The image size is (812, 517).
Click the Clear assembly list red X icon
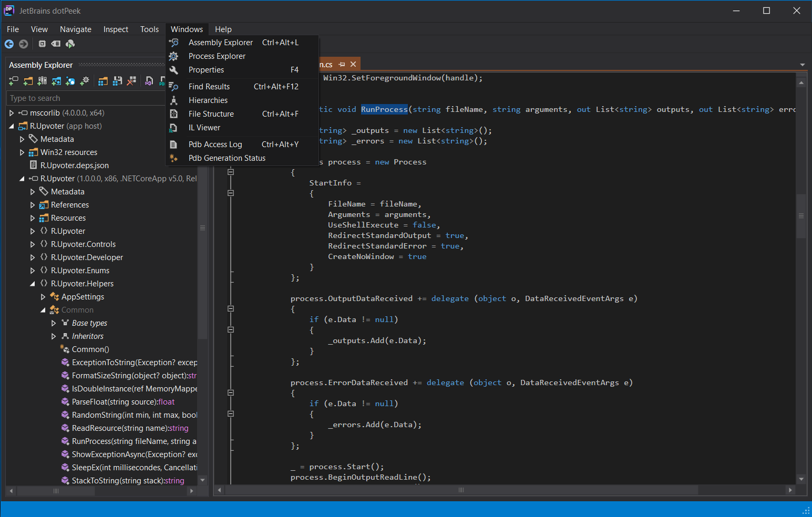pyautogui.click(x=131, y=81)
